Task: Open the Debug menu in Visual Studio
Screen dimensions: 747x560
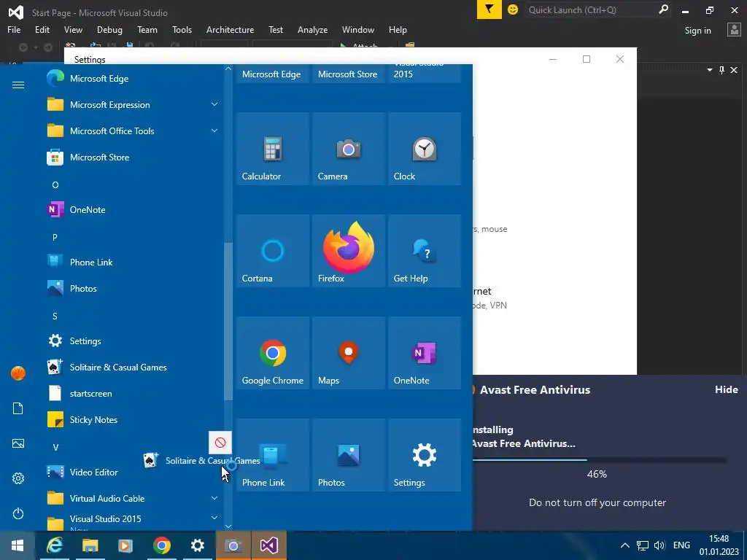Action: coord(109,29)
